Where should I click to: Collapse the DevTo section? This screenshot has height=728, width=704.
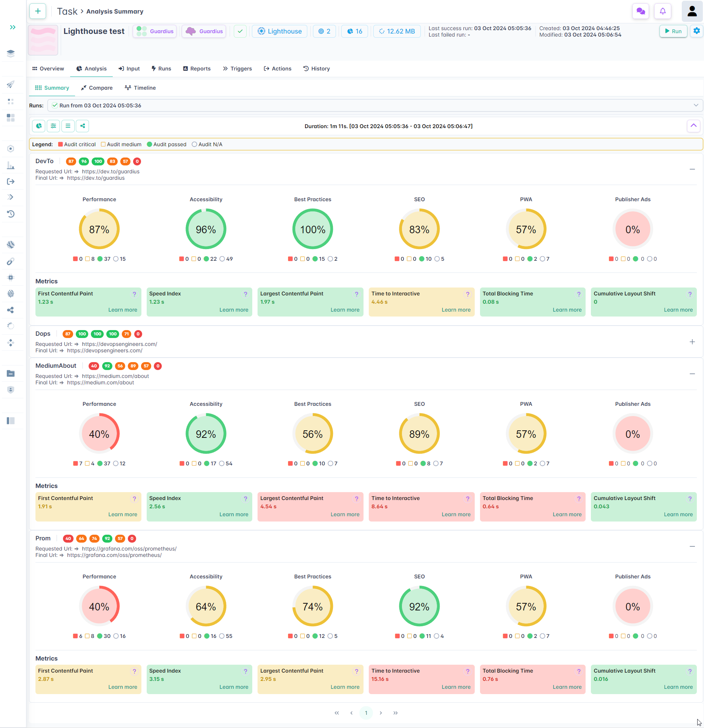click(x=692, y=169)
